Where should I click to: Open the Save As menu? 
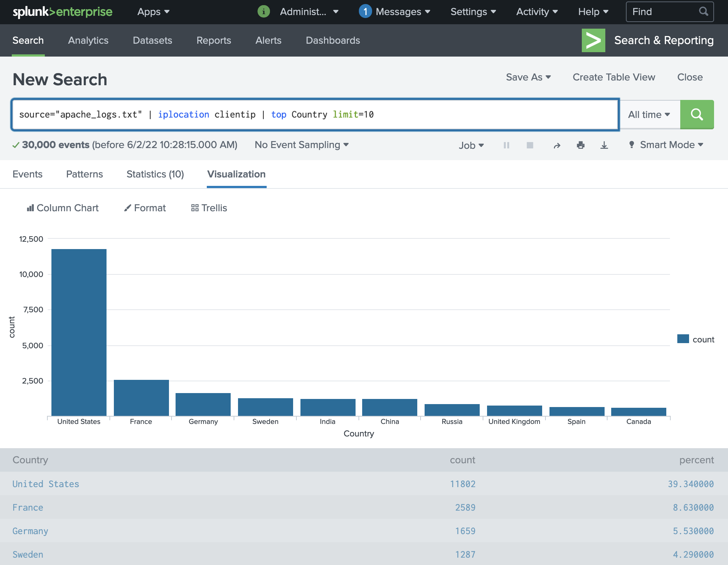click(528, 77)
